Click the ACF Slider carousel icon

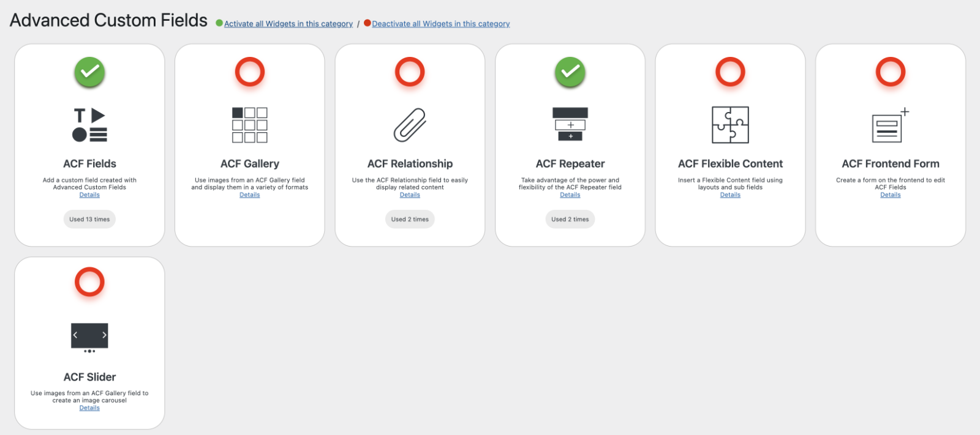click(x=89, y=337)
